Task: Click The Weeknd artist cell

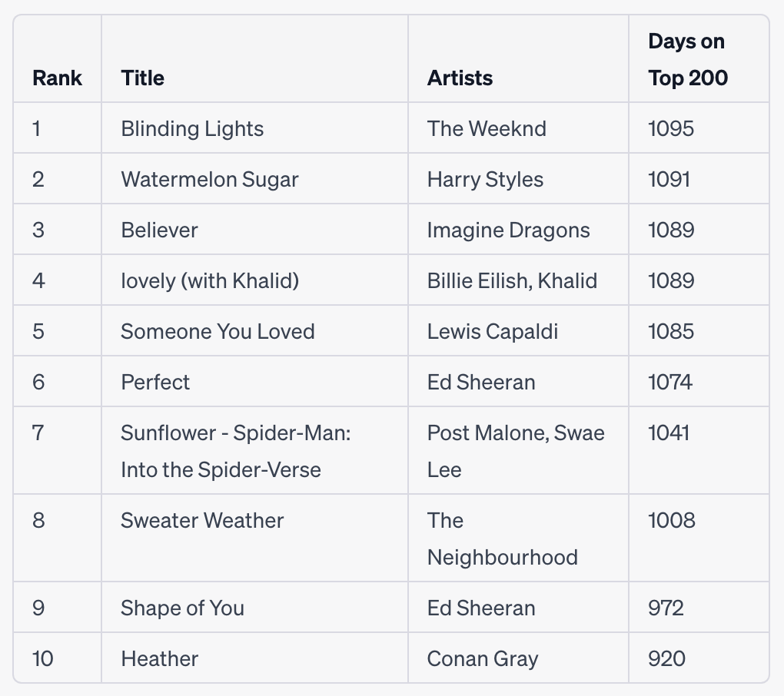Action: 487,128
